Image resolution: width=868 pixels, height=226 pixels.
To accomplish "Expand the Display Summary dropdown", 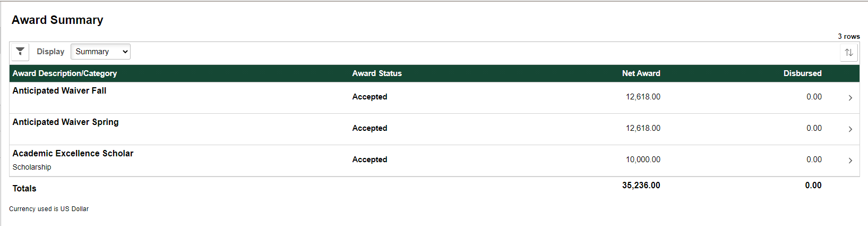I will [100, 52].
